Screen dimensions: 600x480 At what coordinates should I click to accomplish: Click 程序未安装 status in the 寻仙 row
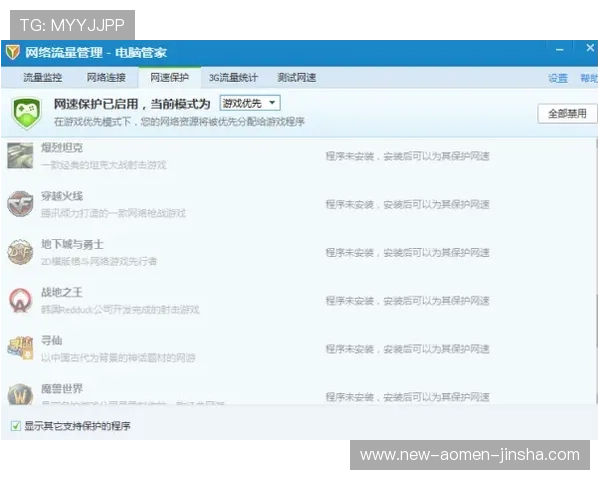pyautogui.click(x=408, y=349)
